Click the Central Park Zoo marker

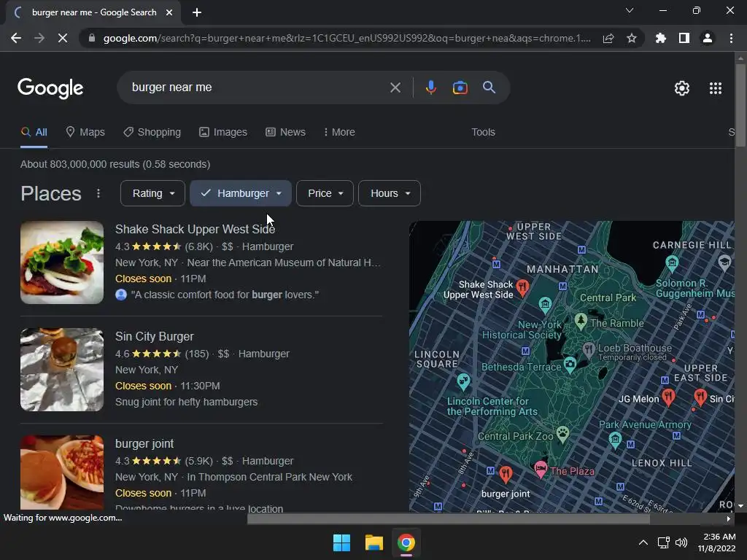click(x=563, y=434)
